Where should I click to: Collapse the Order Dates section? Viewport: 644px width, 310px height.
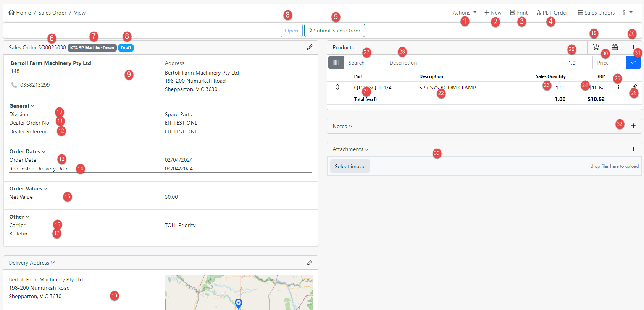27,151
